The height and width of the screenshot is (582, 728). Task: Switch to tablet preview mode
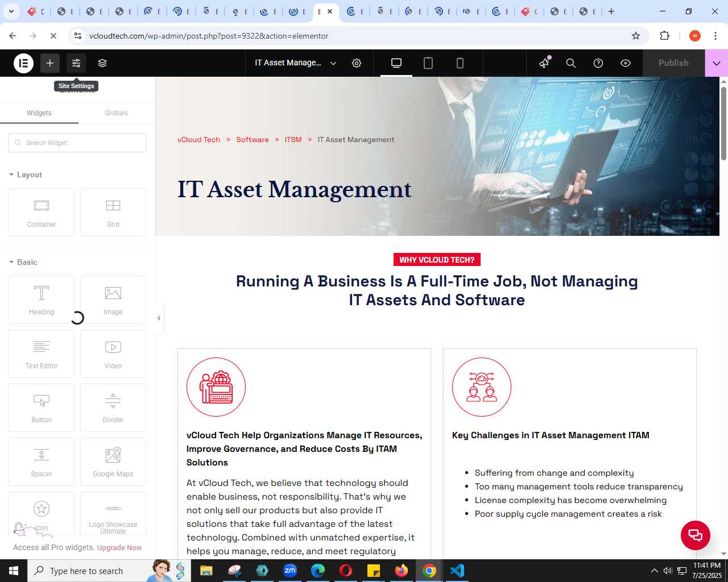click(428, 63)
